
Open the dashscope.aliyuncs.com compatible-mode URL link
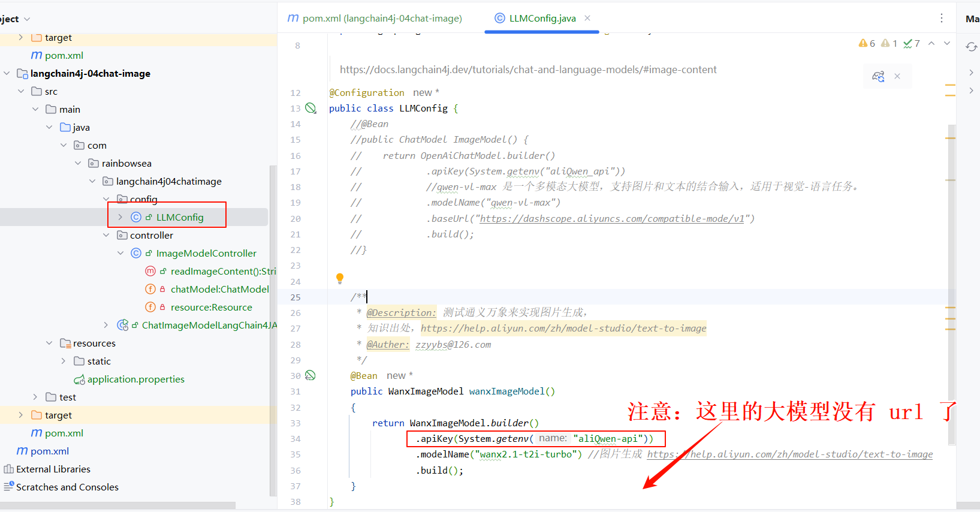click(x=611, y=219)
